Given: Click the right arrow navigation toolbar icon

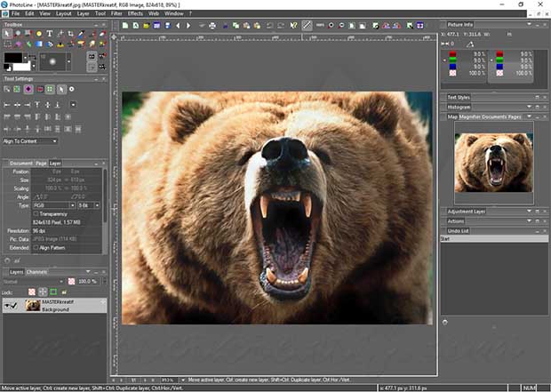Looking at the screenshot, I should tap(188, 26).
